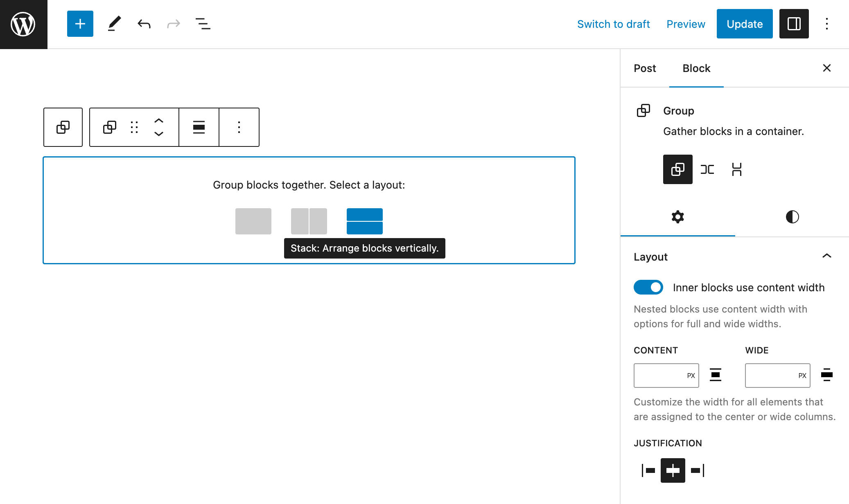Viewport: 849px width, 504px height.
Task: Click the Update button
Action: coord(745,23)
